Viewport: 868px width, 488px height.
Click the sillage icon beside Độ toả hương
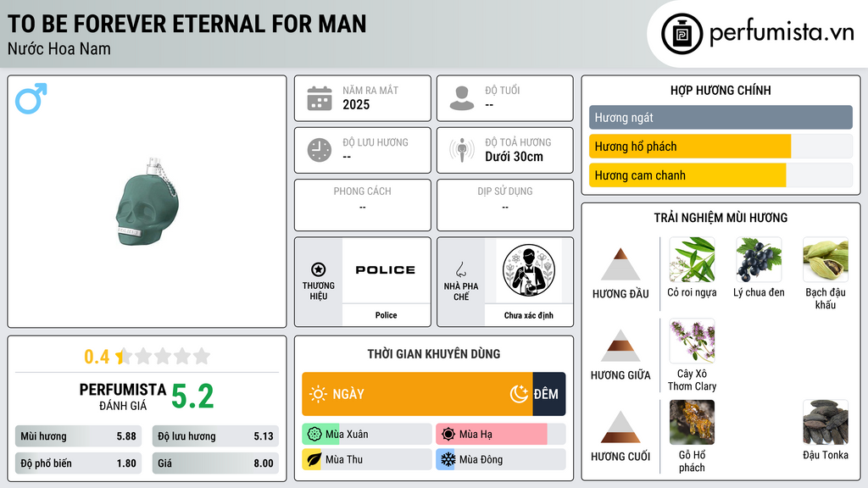click(462, 150)
